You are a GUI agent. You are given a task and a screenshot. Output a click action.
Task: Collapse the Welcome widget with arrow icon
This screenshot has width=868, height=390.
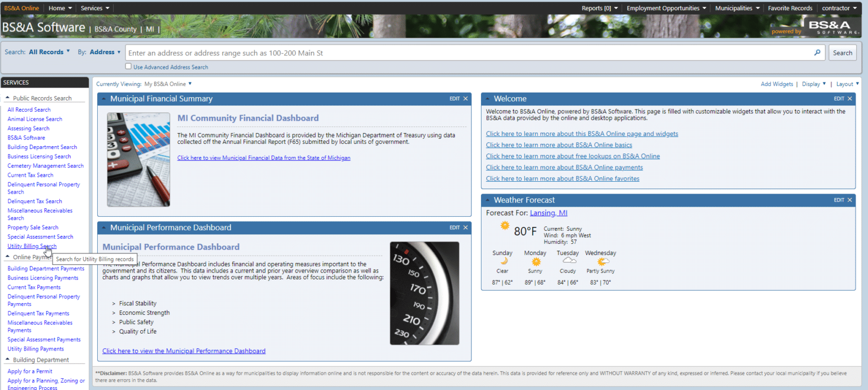click(x=487, y=99)
